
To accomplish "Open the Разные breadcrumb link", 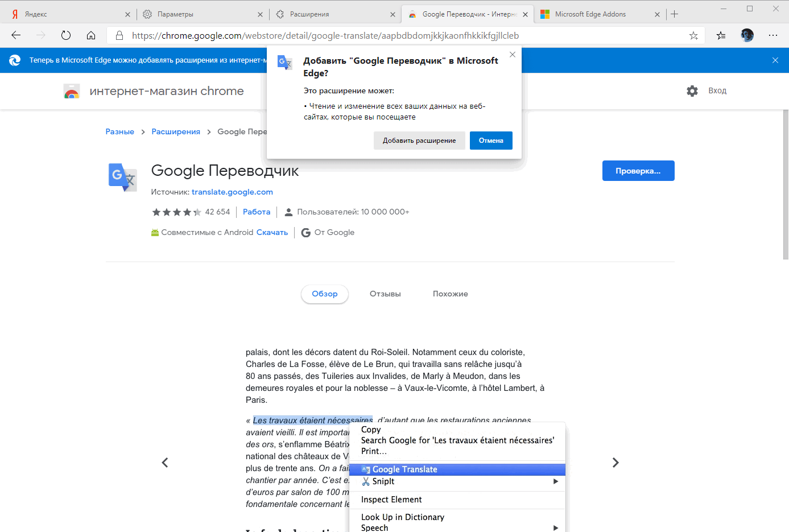I will 120,131.
